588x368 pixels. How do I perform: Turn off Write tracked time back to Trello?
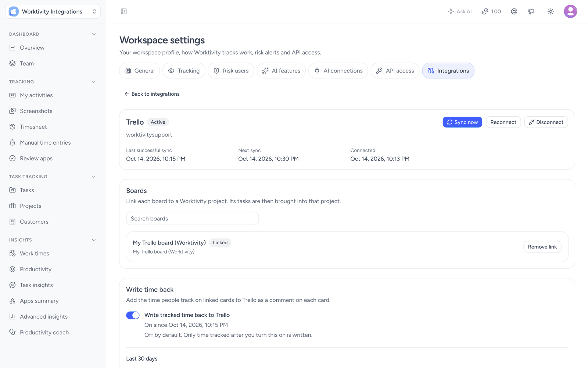133,315
